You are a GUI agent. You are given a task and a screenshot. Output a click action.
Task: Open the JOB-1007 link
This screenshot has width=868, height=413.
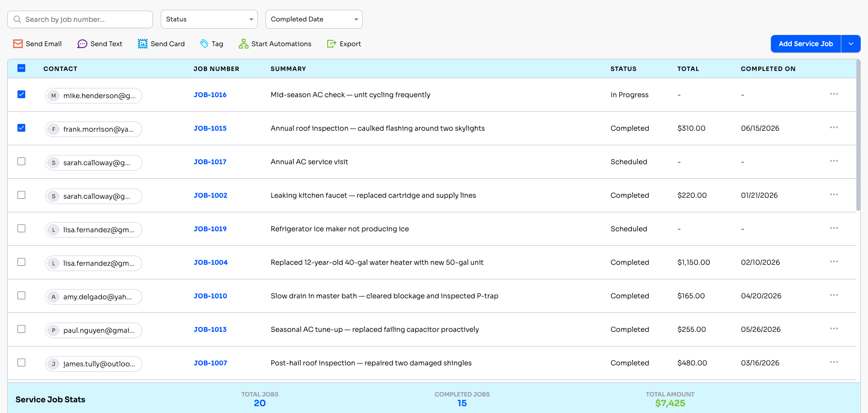pyautogui.click(x=210, y=363)
